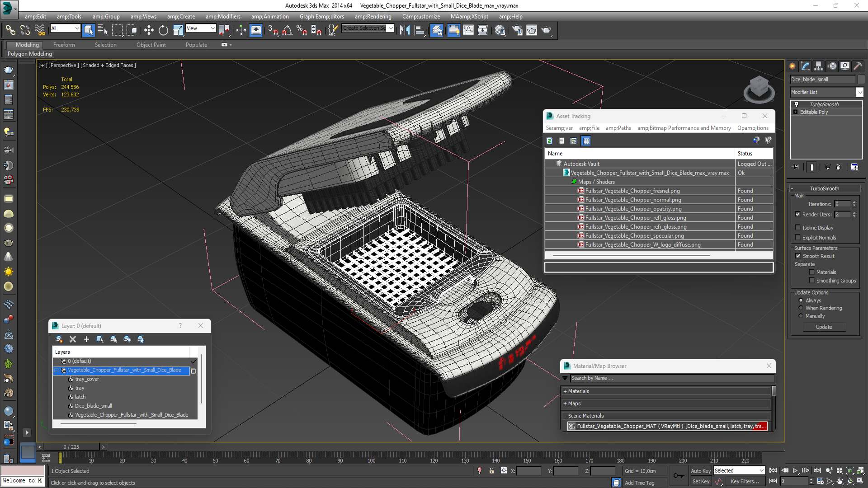Toggle the Smooth Result checkbox
868x488 pixels.
pyautogui.click(x=798, y=256)
